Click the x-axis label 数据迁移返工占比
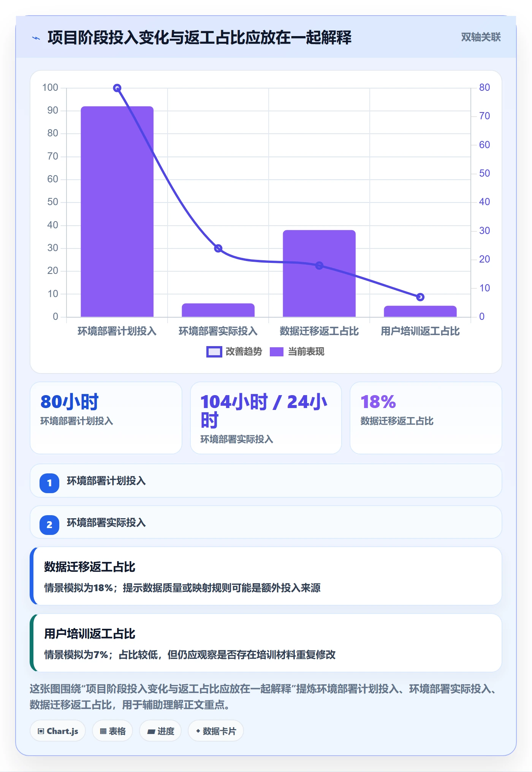This screenshot has height=772, width=532. point(319,331)
